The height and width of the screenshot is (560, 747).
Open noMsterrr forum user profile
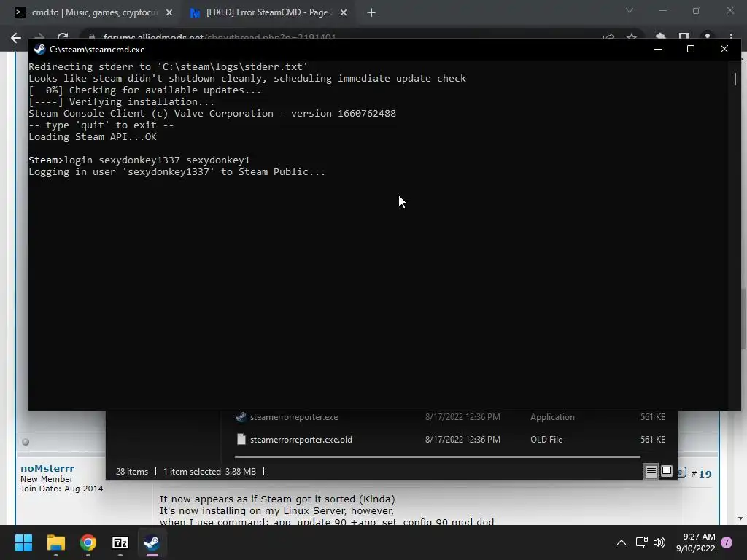click(47, 468)
